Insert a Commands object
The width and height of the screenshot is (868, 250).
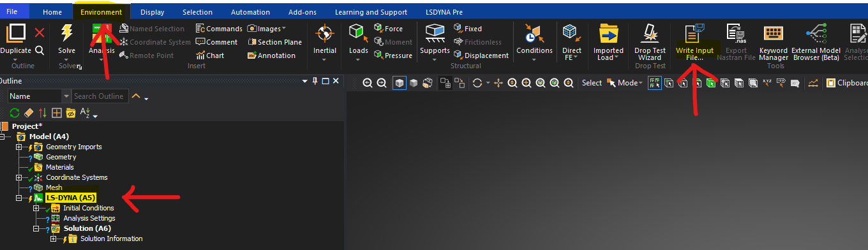(219, 29)
